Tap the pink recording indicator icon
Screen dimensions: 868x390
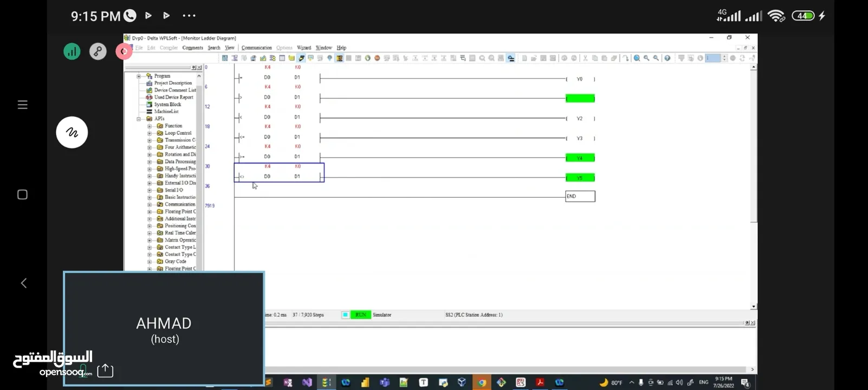pyautogui.click(x=124, y=51)
